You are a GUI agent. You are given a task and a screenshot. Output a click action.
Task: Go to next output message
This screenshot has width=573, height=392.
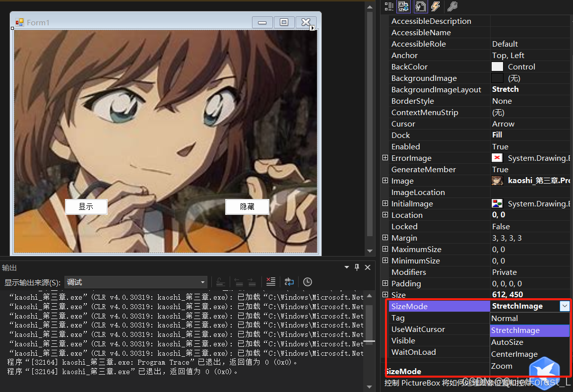click(252, 281)
